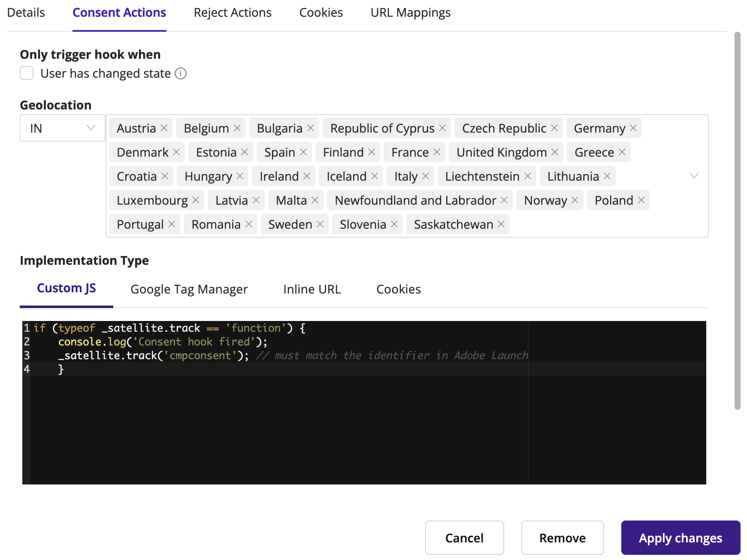This screenshot has width=747, height=560.
Task: Remove the Croatia tag
Action: point(165,176)
